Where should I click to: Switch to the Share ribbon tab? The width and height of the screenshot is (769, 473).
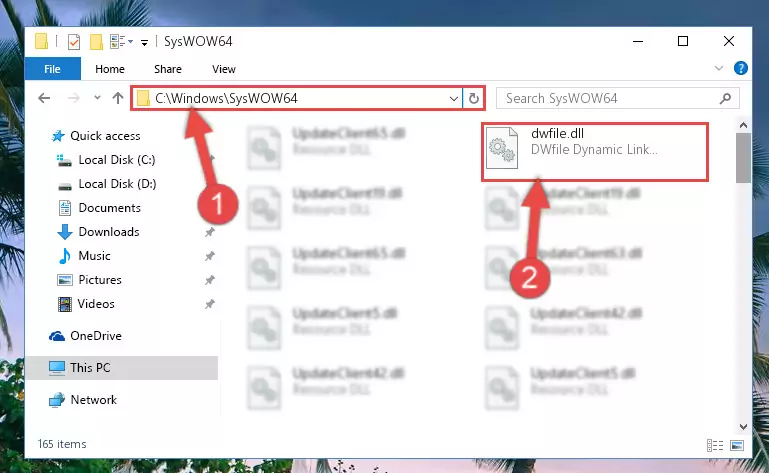(168, 69)
